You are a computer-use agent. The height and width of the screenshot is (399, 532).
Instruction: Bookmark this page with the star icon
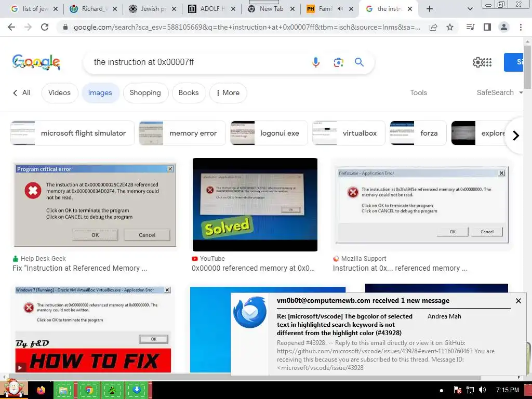450,27
